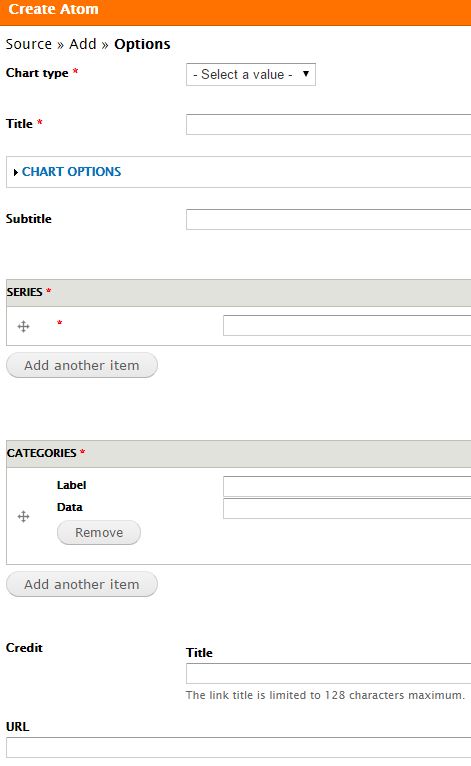Click the Categories row drag handle icon

tap(23, 516)
